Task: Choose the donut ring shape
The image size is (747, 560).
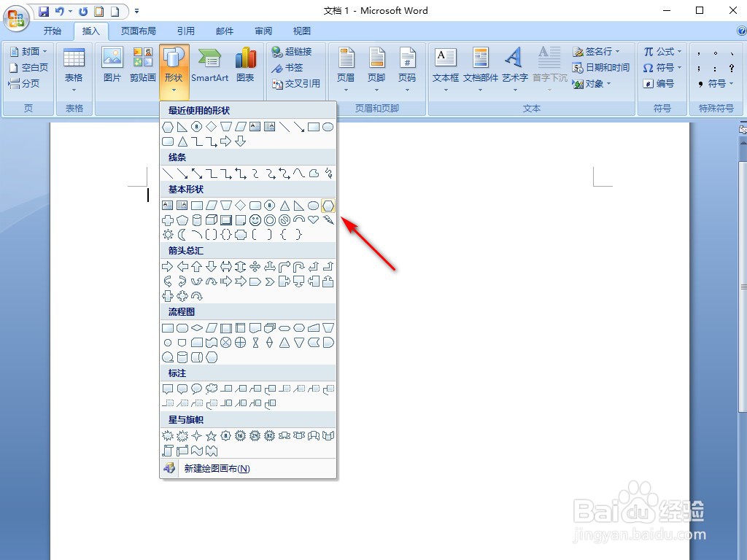Action: tap(270, 220)
